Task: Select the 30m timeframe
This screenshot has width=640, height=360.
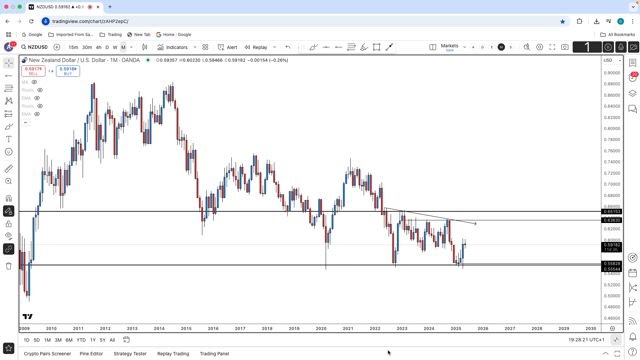Action: [x=87, y=47]
